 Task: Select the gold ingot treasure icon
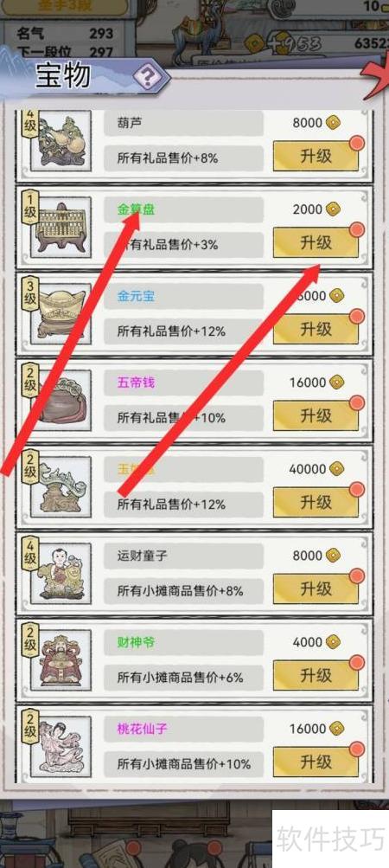pos(61,313)
